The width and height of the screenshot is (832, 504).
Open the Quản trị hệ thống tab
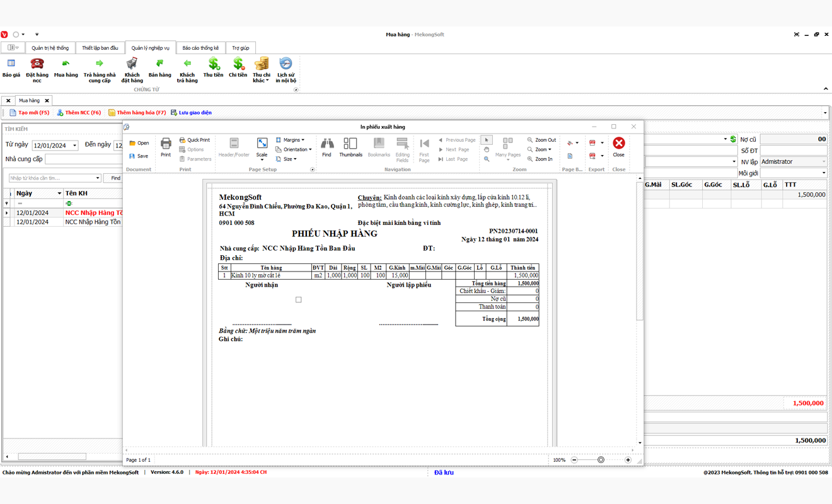coord(50,48)
